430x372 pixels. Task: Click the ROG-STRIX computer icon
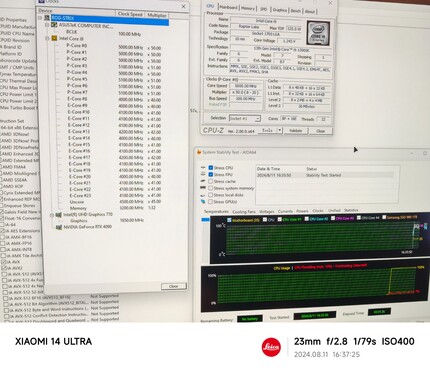tap(47, 18)
